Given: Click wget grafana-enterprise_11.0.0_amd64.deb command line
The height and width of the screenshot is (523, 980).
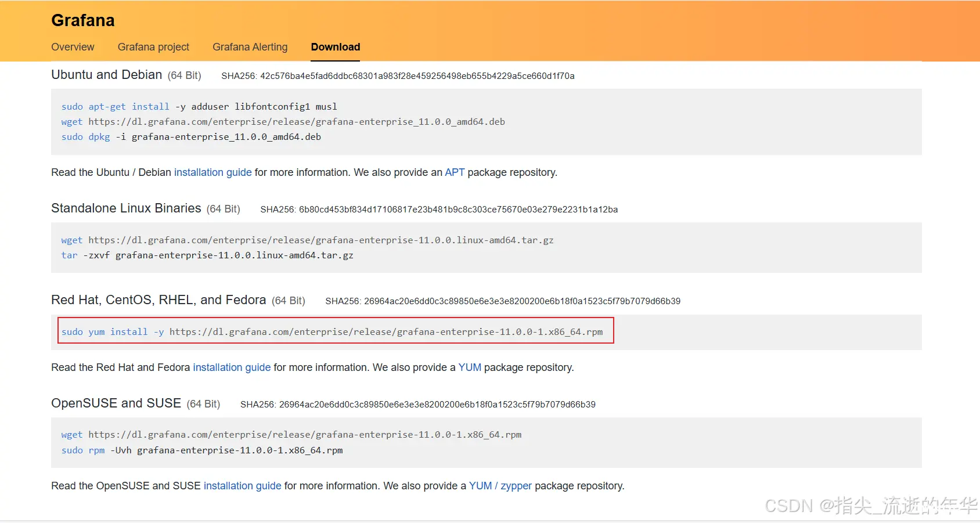Looking at the screenshot, I should click(283, 122).
